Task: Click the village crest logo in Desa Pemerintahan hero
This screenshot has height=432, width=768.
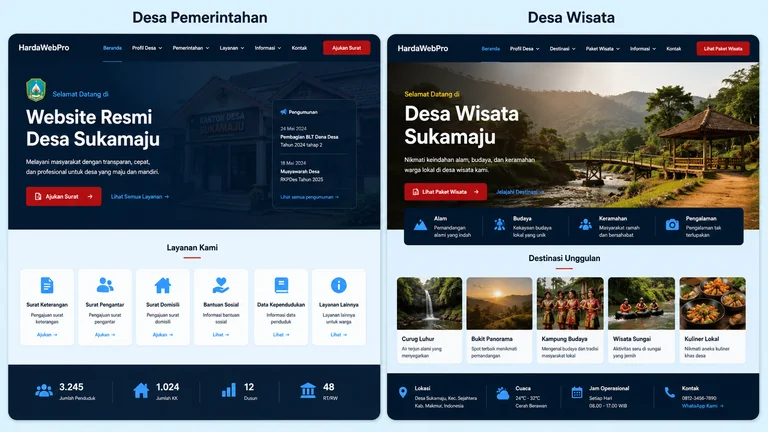Action: coord(36,90)
